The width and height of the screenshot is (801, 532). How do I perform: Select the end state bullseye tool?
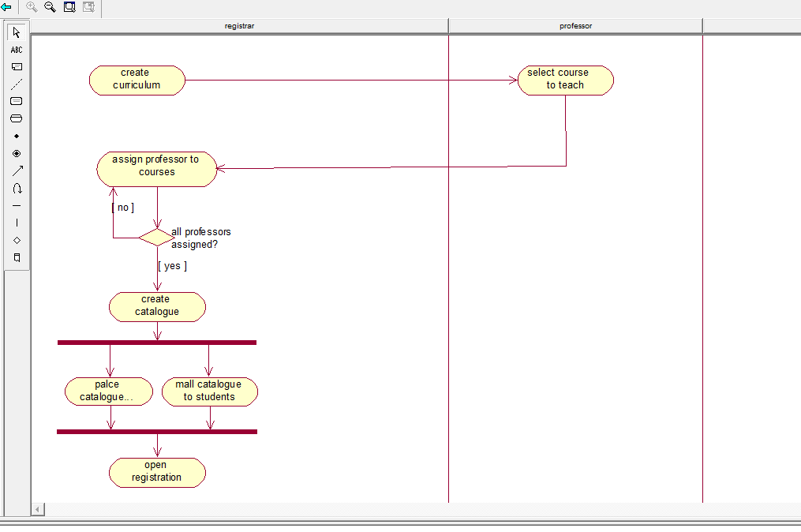coord(17,153)
